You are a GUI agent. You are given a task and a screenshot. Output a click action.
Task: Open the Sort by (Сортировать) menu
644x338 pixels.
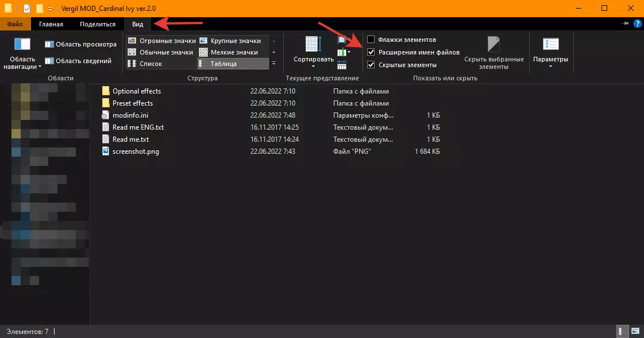pos(313,52)
